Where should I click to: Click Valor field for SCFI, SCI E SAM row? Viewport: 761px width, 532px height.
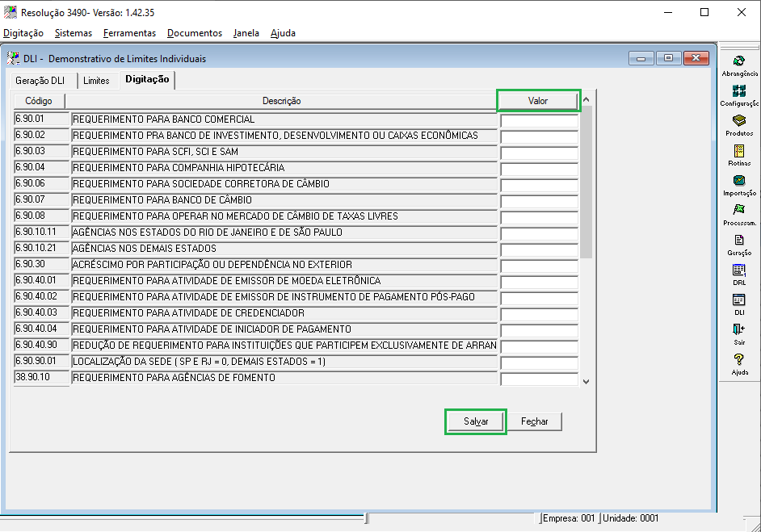click(539, 153)
